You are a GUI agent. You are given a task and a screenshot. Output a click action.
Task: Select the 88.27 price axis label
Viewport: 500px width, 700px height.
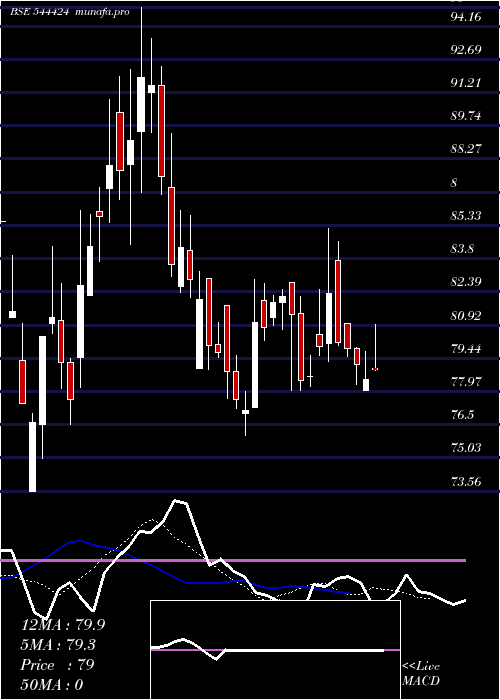[466, 149]
